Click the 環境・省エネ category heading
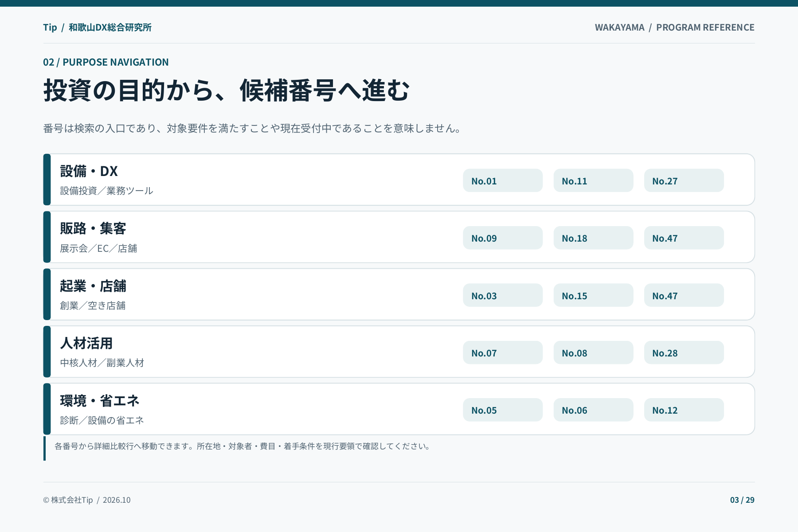798x532 pixels. coord(100,401)
